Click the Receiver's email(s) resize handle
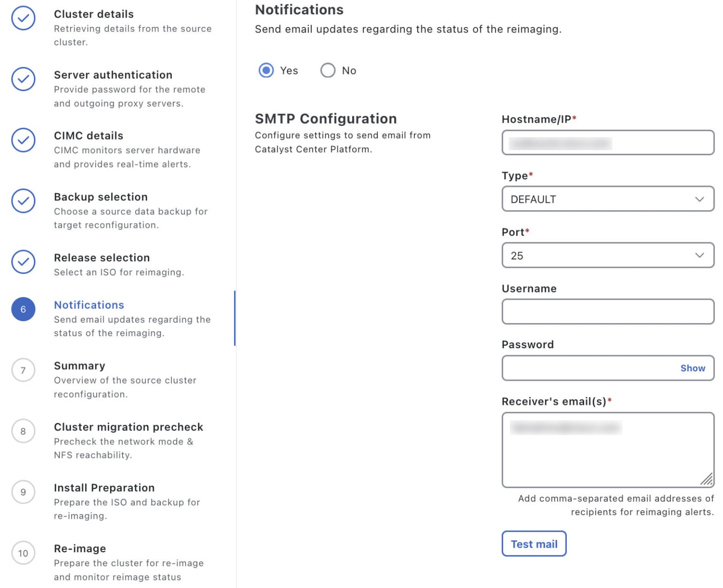 click(707, 479)
